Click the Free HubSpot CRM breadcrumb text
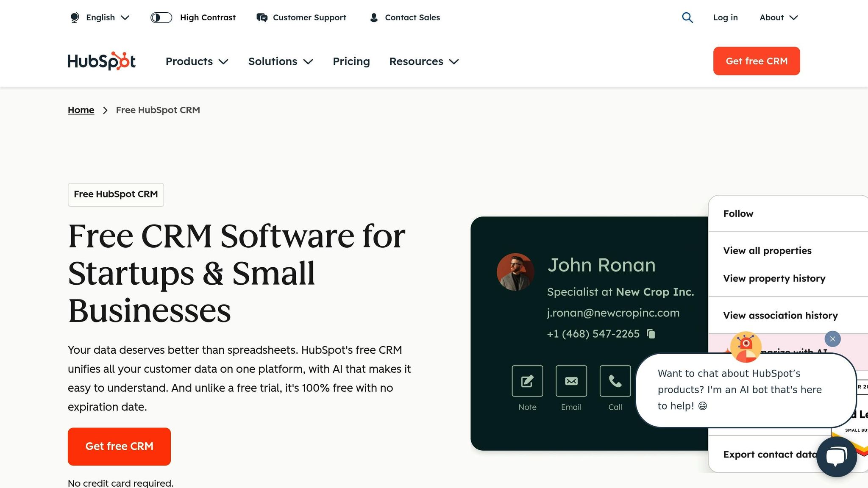Image resolution: width=868 pixels, height=488 pixels. (158, 110)
